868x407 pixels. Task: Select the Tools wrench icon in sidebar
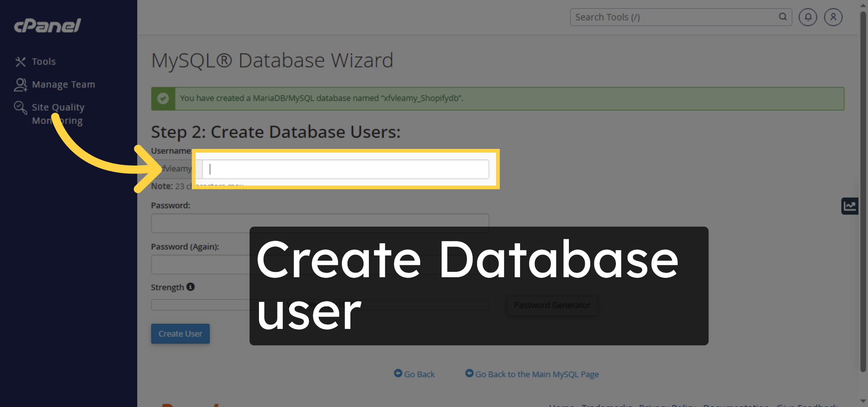(21, 61)
